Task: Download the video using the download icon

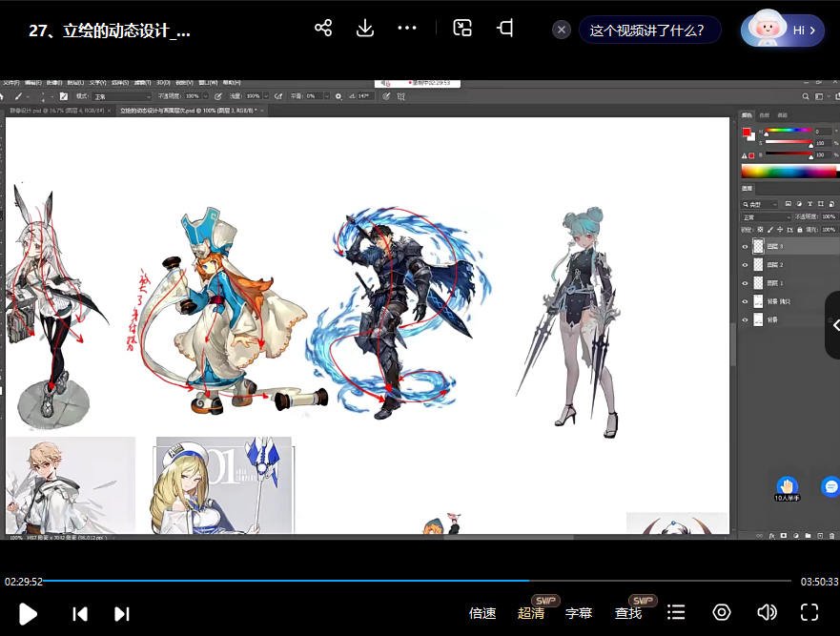Action: click(x=364, y=29)
